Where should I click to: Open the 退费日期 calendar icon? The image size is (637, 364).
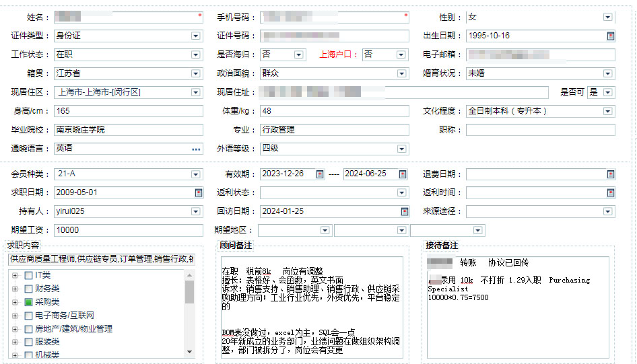(x=610, y=174)
